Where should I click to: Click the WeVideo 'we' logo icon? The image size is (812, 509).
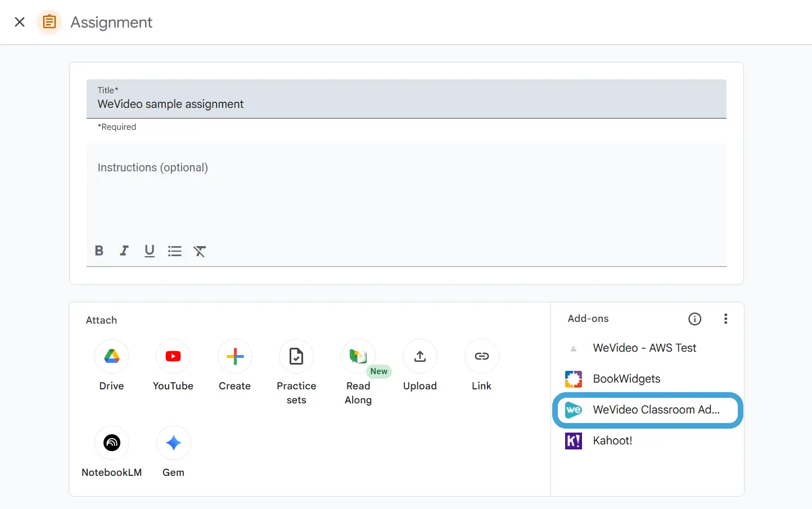[x=574, y=410]
